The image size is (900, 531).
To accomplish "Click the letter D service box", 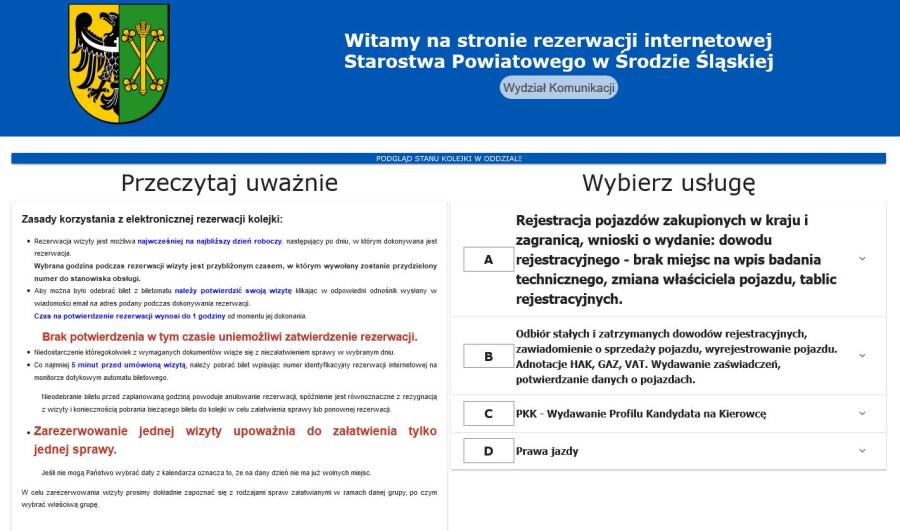I will pyautogui.click(x=488, y=451).
